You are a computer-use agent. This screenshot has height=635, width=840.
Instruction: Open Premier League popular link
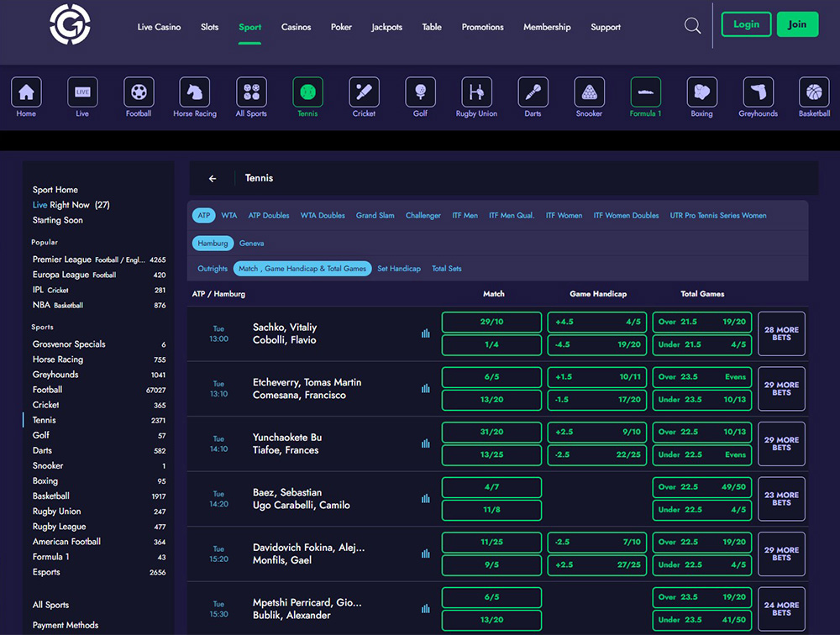point(99,260)
